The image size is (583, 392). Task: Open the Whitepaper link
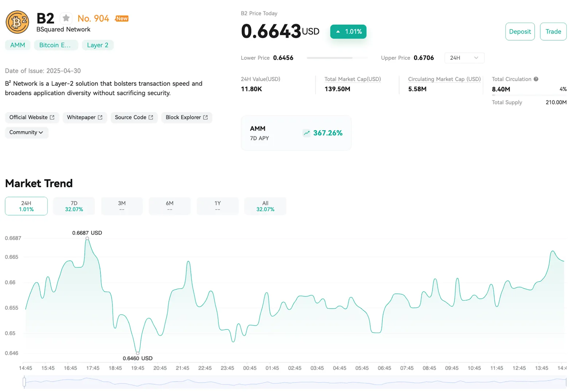tap(85, 117)
